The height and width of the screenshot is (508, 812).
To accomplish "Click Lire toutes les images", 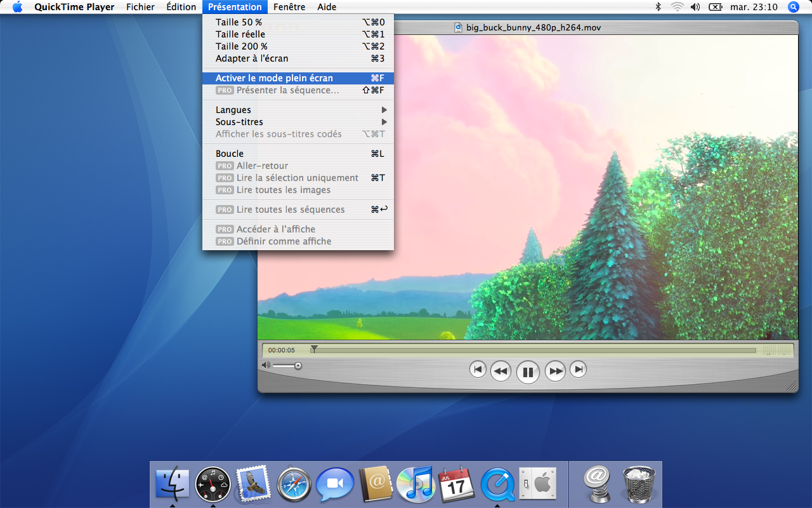I will point(298,190).
